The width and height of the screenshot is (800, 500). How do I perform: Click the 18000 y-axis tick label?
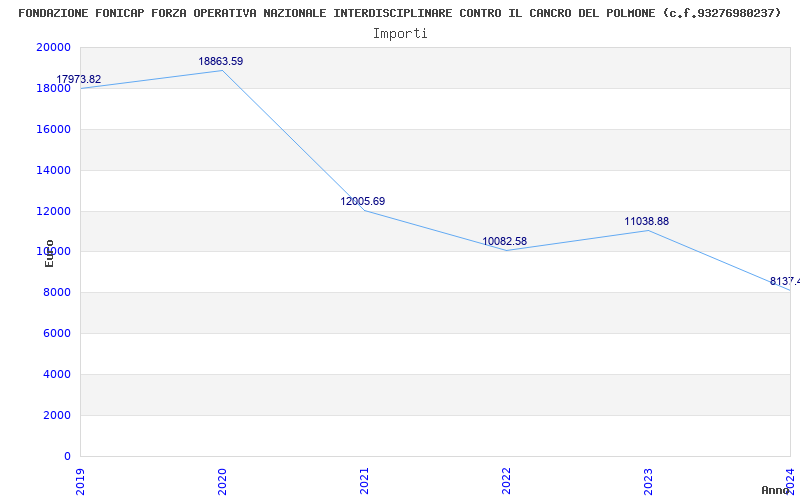click(x=53, y=88)
